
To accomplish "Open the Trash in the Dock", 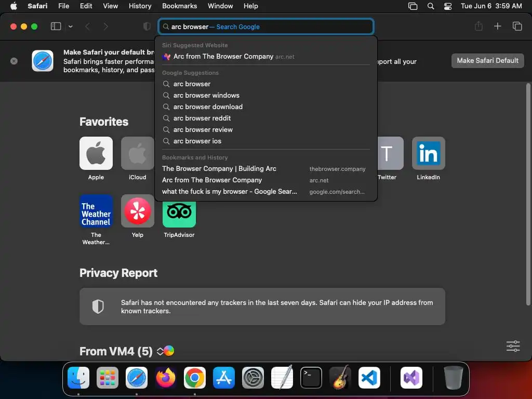I will 453,378.
